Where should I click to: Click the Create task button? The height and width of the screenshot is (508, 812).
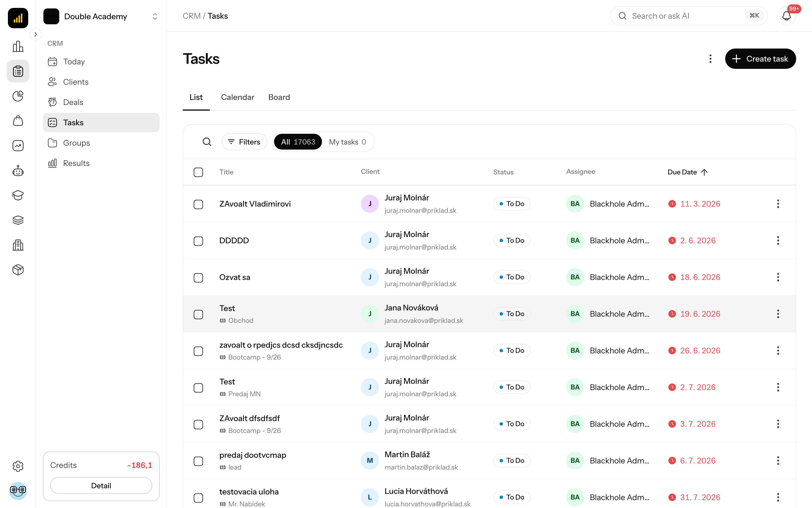(760, 59)
